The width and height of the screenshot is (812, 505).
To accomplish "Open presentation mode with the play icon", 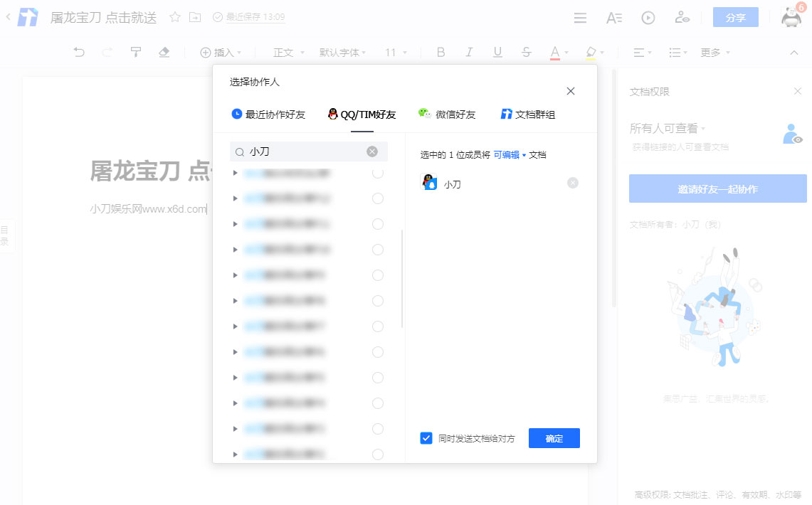I will pos(648,17).
